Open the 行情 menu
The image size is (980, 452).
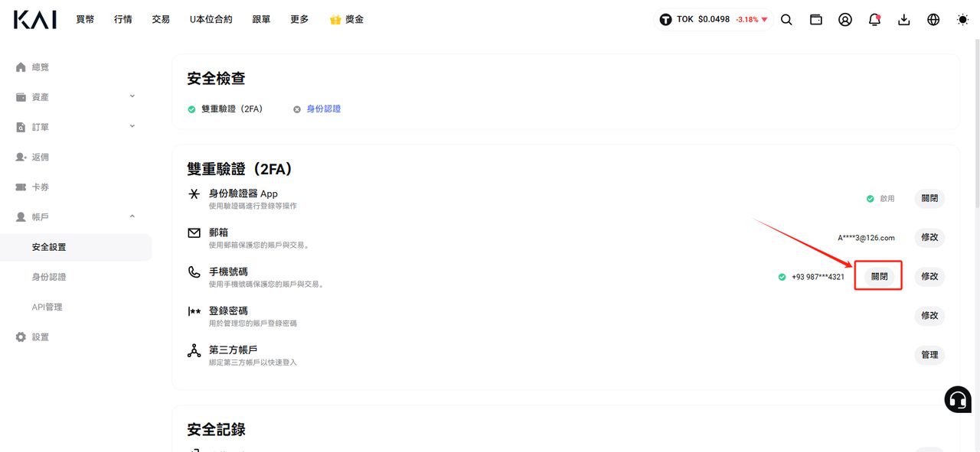click(122, 20)
